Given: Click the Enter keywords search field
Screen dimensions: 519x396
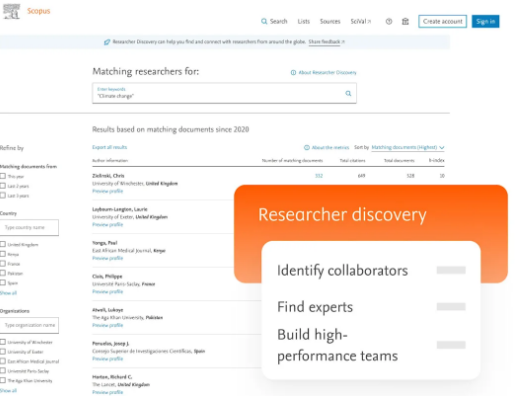Looking at the screenshot, I should (x=224, y=93).
